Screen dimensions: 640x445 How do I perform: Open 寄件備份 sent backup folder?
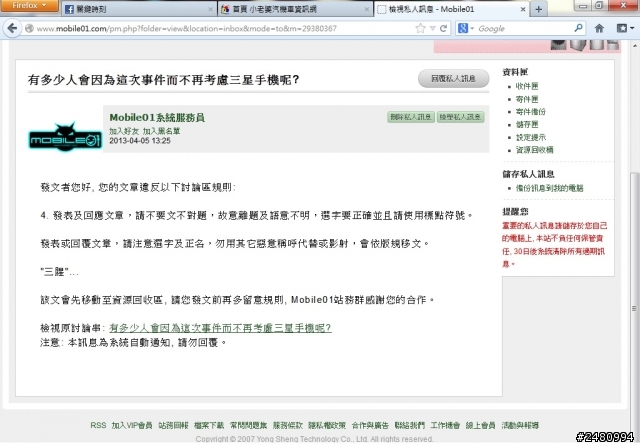pos(531,111)
